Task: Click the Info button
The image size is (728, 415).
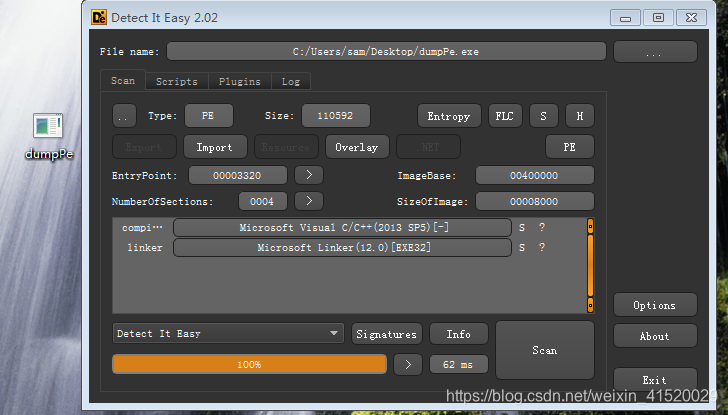Action: click(459, 334)
